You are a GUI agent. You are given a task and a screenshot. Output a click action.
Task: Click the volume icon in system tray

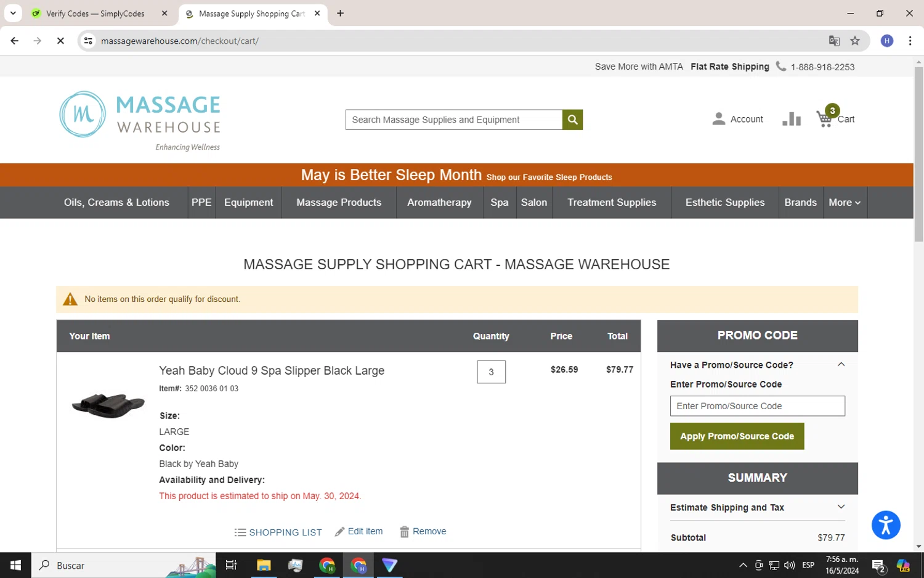[789, 565]
